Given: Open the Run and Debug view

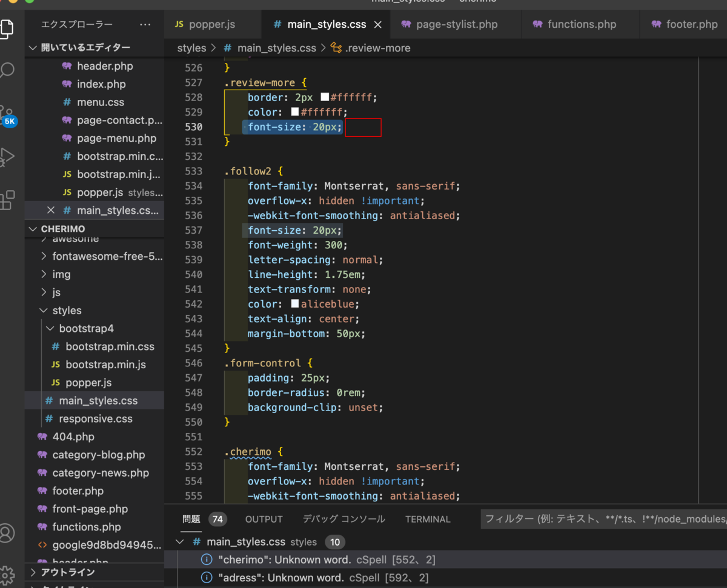Looking at the screenshot, I should (x=6, y=157).
